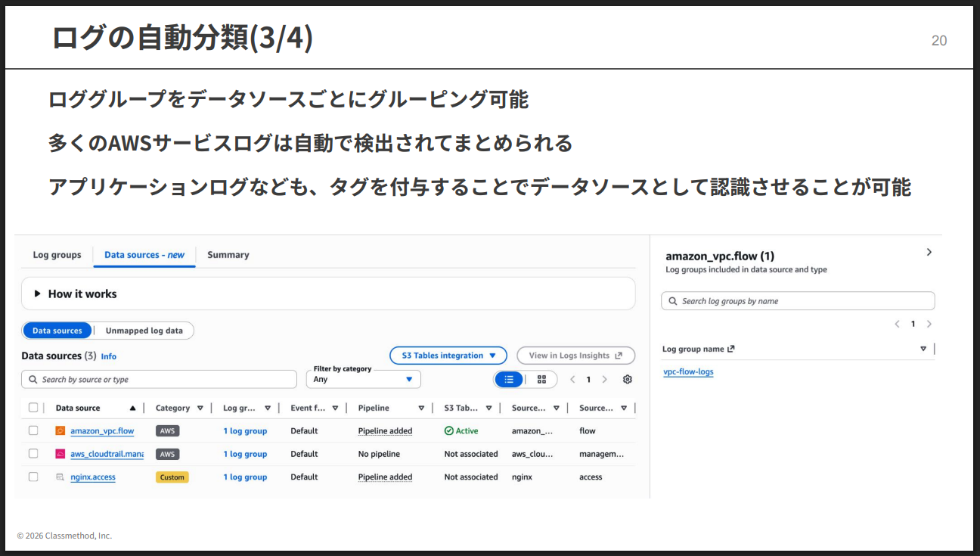Switch to the Summary tab
The height and width of the screenshot is (556, 980).
228,255
